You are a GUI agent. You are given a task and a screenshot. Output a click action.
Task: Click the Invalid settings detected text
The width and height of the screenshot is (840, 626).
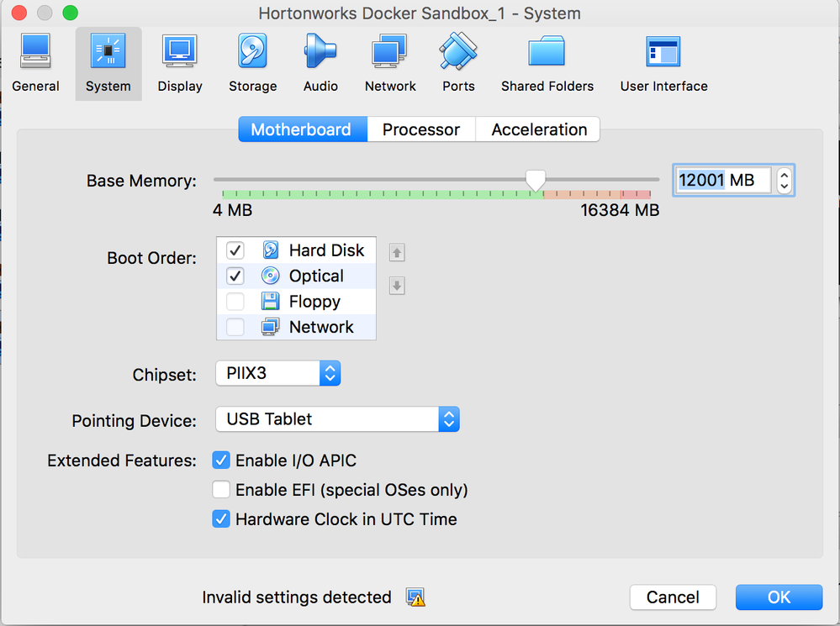click(297, 597)
